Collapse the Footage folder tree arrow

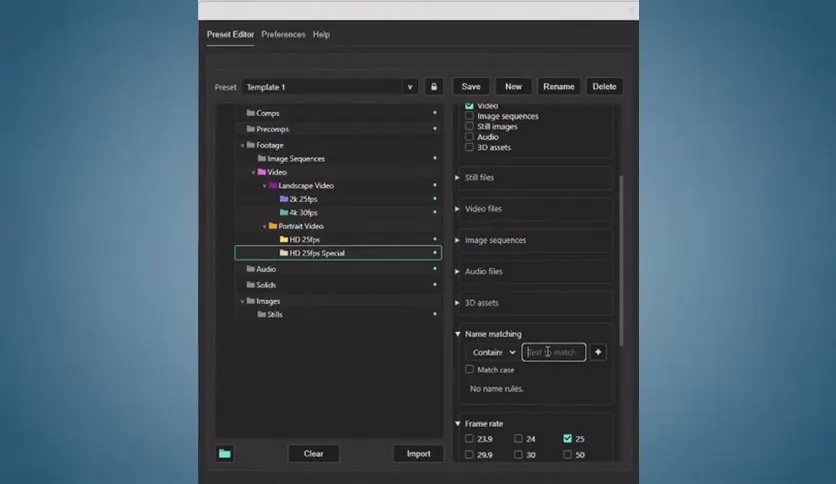[x=242, y=146]
